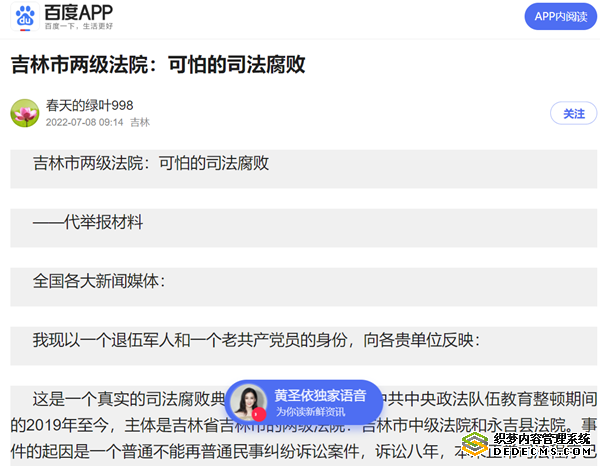Click the red play icon on voice widget

point(259,413)
